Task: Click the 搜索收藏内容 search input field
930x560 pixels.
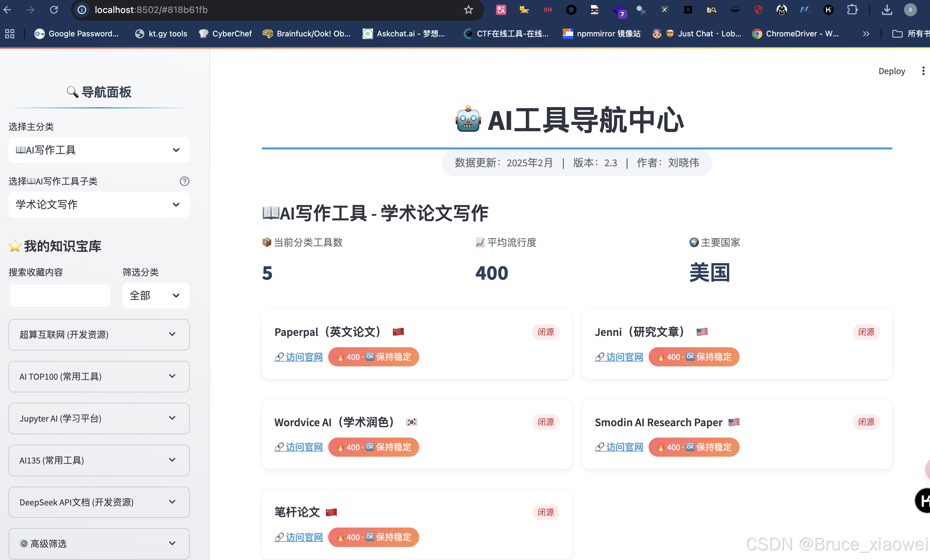Action: pos(60,296)
